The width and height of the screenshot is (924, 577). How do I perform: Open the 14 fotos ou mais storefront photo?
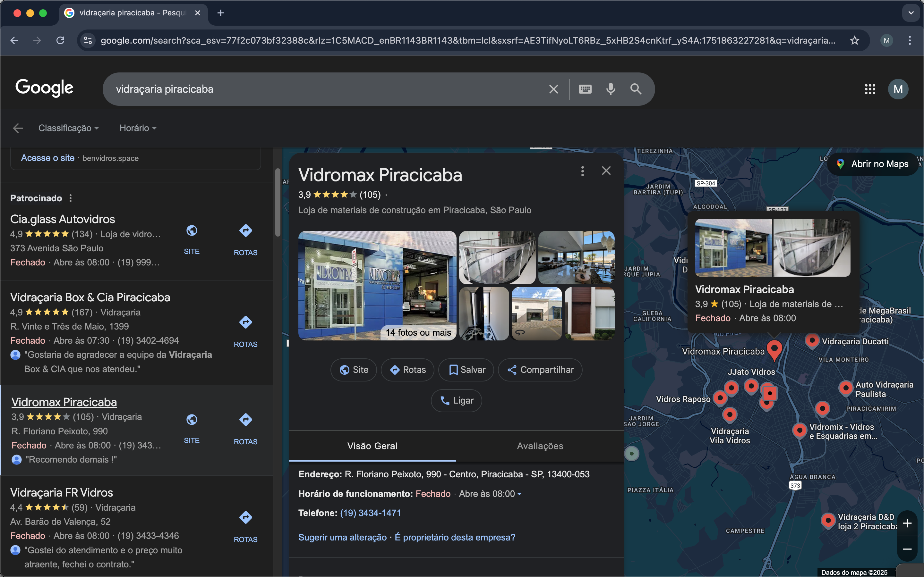[377, 285]
